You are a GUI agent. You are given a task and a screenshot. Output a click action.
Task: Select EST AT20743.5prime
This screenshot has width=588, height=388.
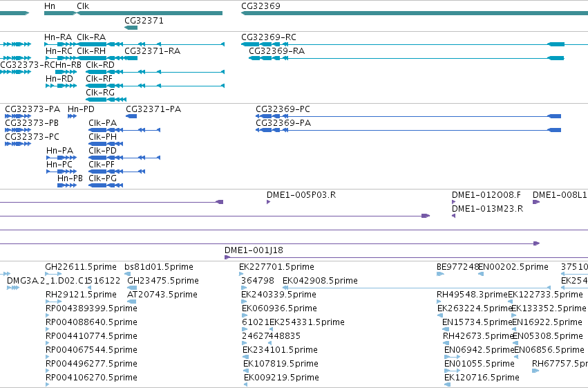coord(162,295)
